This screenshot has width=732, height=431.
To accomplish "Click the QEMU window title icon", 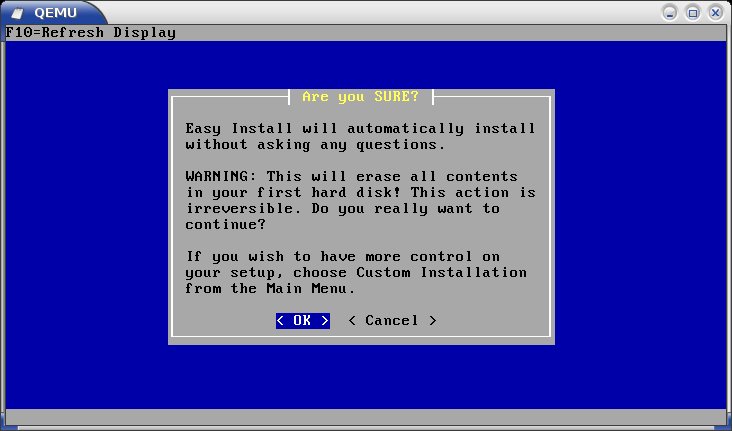I will (18, 13).
